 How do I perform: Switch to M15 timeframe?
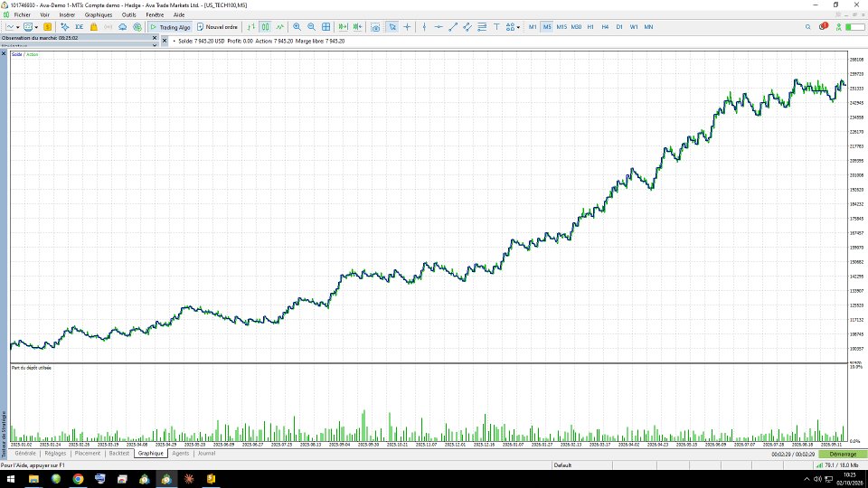click(x=561, y=26)
